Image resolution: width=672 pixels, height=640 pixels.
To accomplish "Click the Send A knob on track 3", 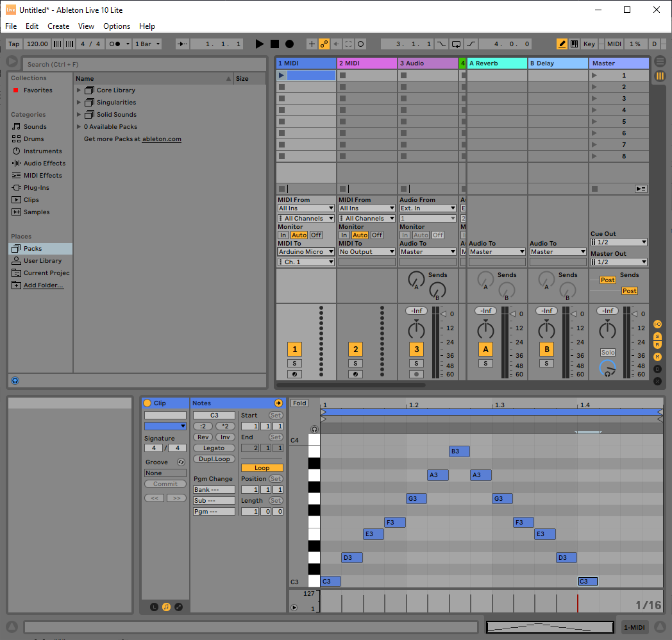I will (416, 280).
